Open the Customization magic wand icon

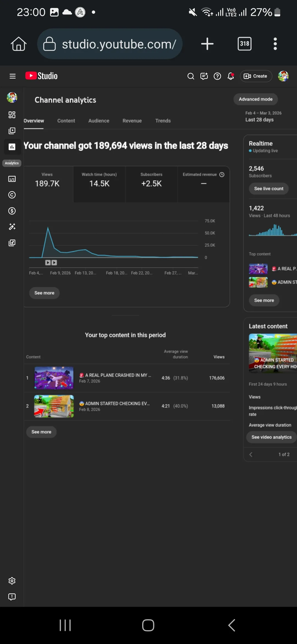[x=12, y=227]
